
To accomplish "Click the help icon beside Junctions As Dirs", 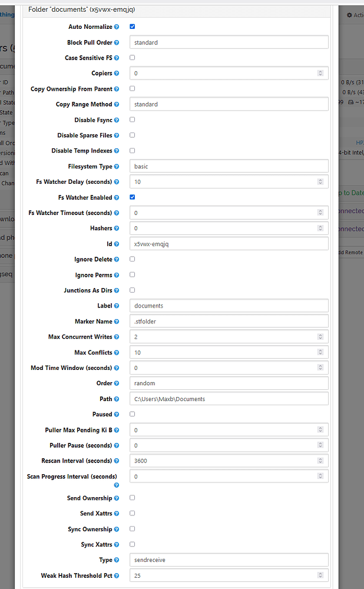I will pyautogui.click(x=116, y=290).
